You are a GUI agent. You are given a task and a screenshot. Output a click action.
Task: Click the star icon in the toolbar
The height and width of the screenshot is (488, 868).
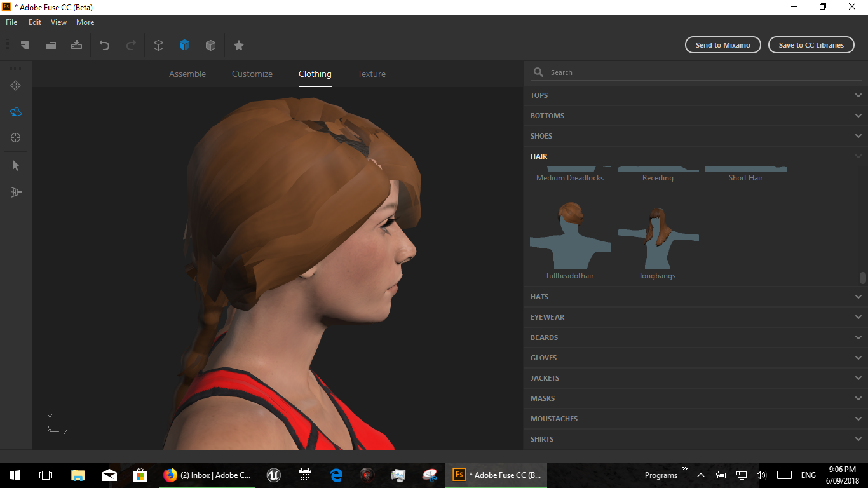[239, 45]
